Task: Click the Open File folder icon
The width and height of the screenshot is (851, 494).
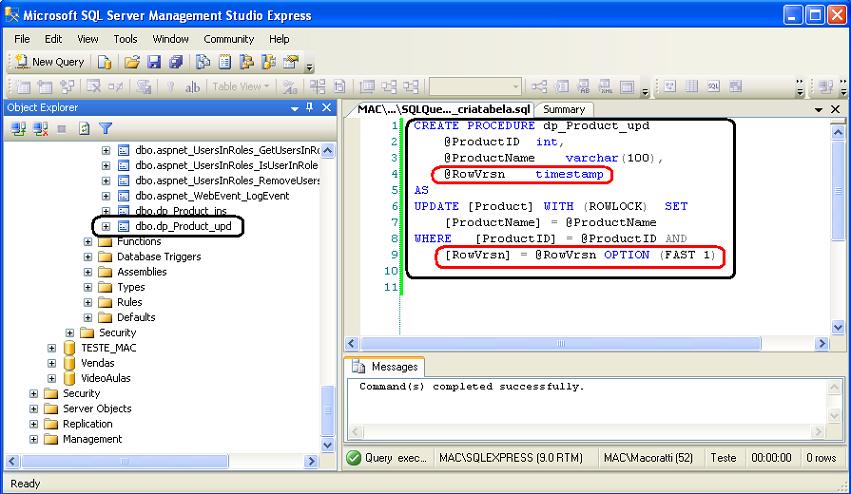Action: point(131,62)
